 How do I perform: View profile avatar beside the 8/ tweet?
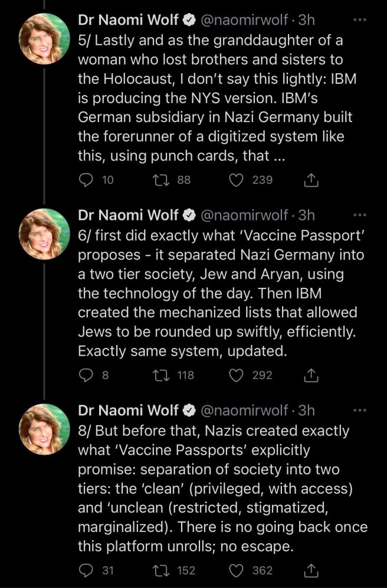click(x=45, y=428)
